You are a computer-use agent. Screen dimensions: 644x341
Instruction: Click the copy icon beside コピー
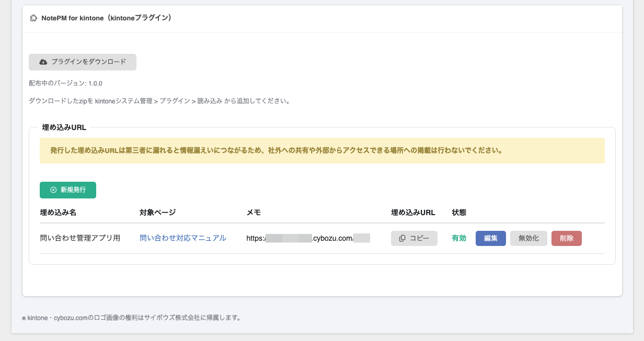coord(402,238)
